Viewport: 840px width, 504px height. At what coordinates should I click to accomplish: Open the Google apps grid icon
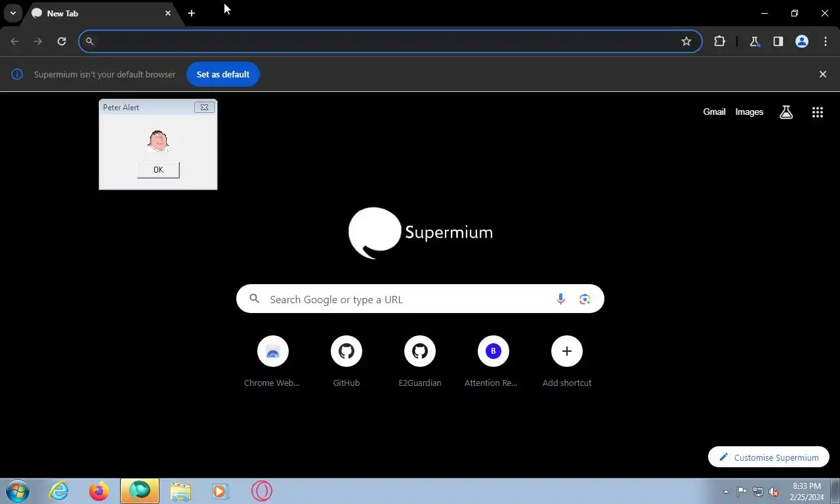tap(818, 112)
